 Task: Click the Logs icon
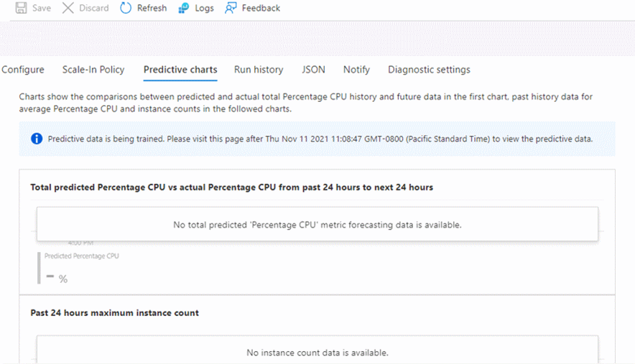tap(184, 8)
